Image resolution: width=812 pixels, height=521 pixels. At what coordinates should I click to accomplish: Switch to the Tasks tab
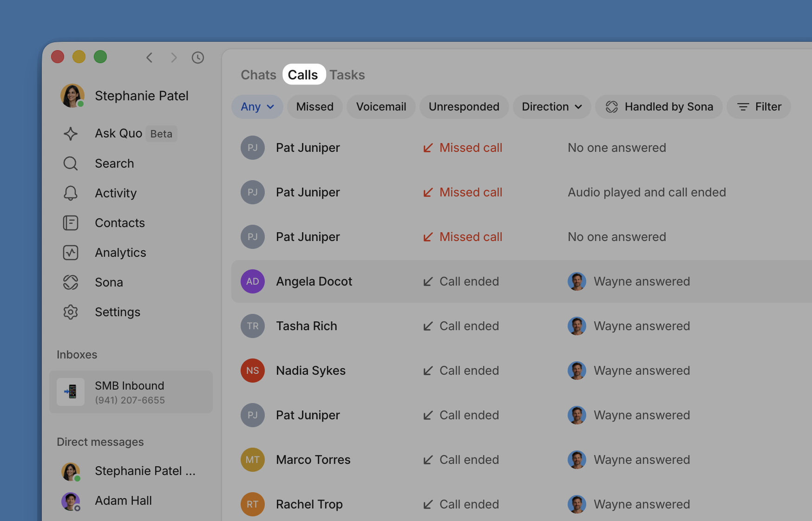click(347, 75)
